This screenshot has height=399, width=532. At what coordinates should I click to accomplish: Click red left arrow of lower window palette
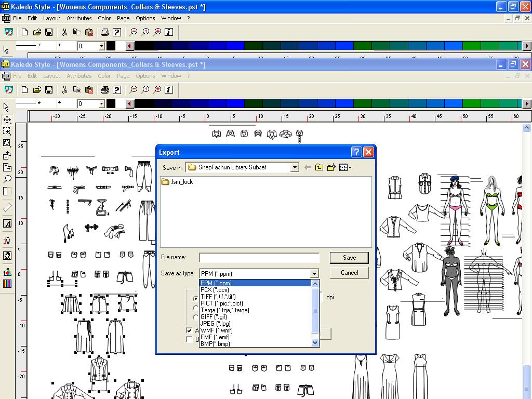pos(130,104)
